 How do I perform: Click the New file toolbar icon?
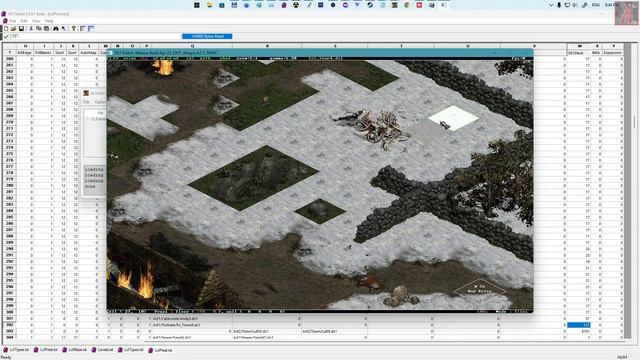pyautogui.click(x=6, y=29)
